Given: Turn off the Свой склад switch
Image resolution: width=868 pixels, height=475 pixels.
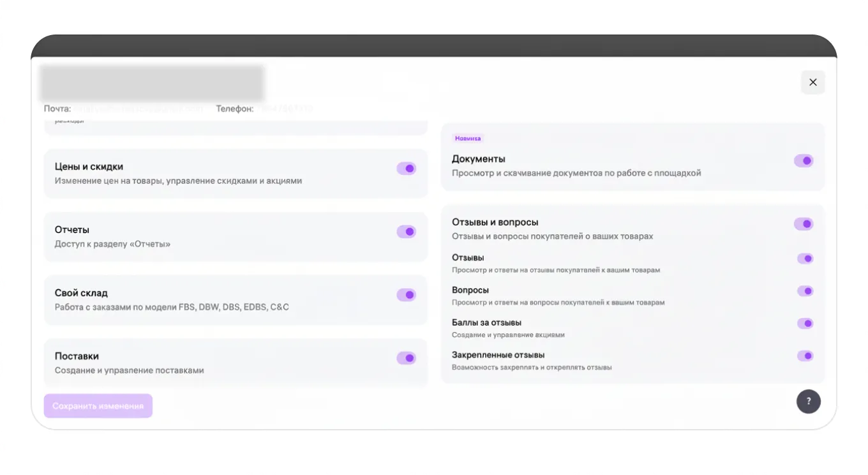Looking at the screenshot, I should pos(406,295).
